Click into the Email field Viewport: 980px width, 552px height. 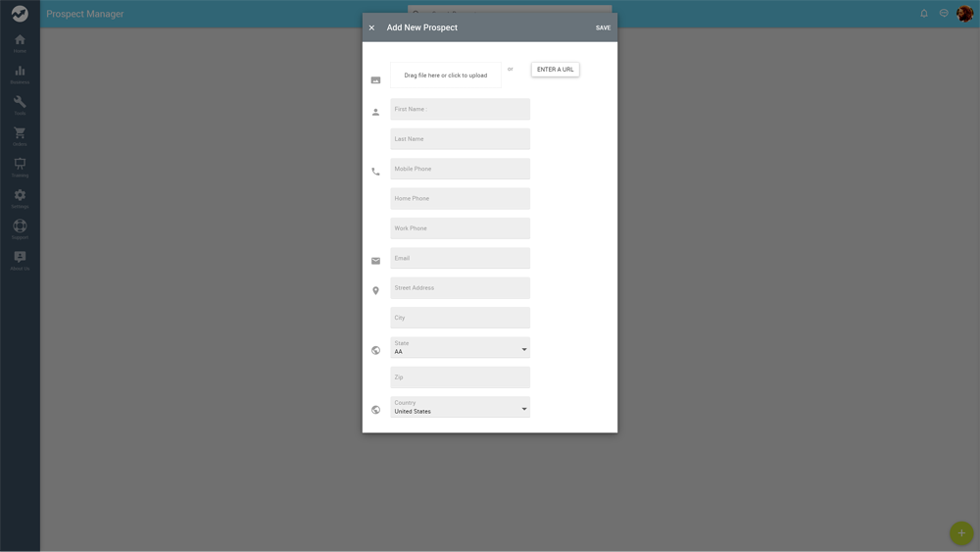[x=460, y=258]
